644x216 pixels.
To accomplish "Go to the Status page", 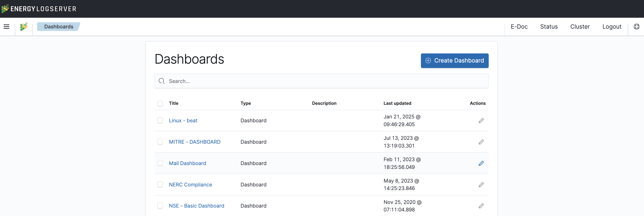I will click(549, 27).
